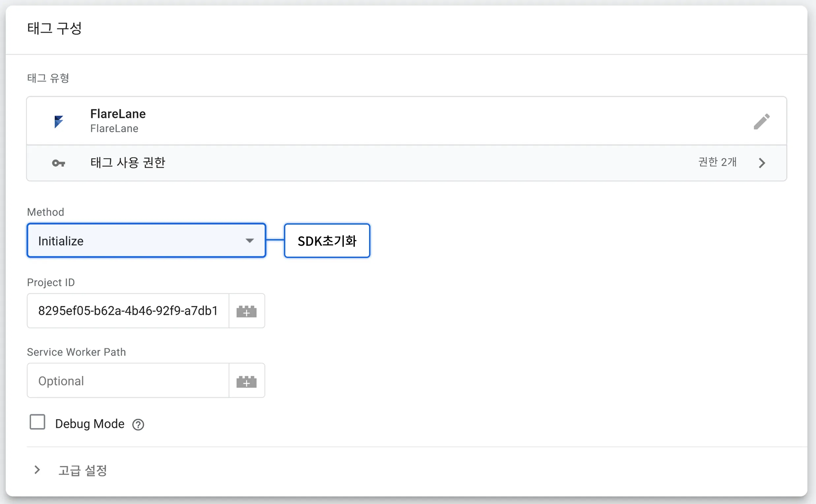The width and height of the screenshot is (816, 504).
Task: Expand the 태그 사용 권한 row
Action: click(406, 163)
